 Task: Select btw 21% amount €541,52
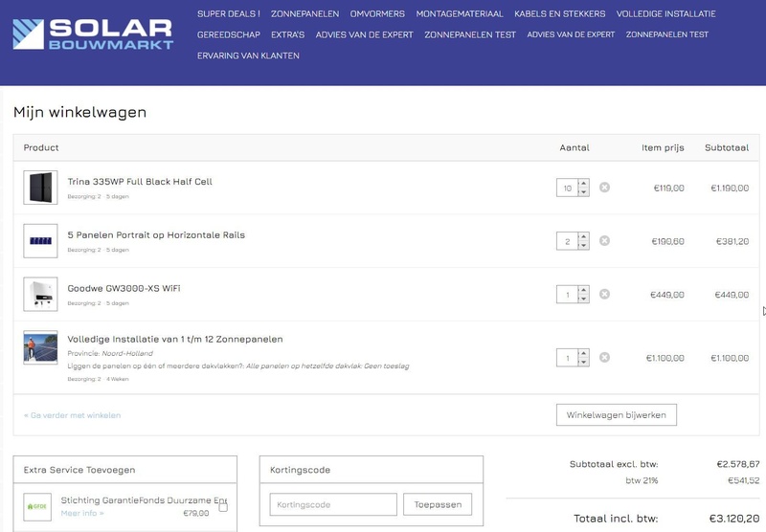(x=744, y=480)
